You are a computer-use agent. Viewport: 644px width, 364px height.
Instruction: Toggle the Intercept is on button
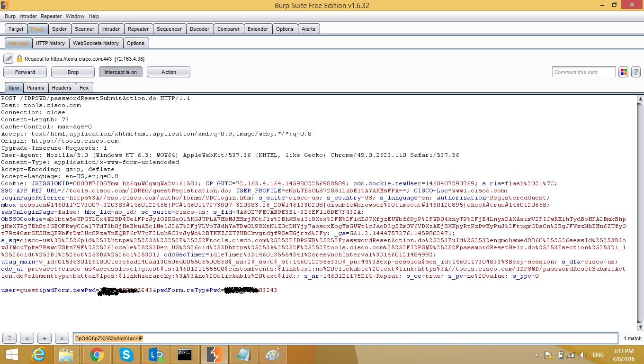[120, 72]
